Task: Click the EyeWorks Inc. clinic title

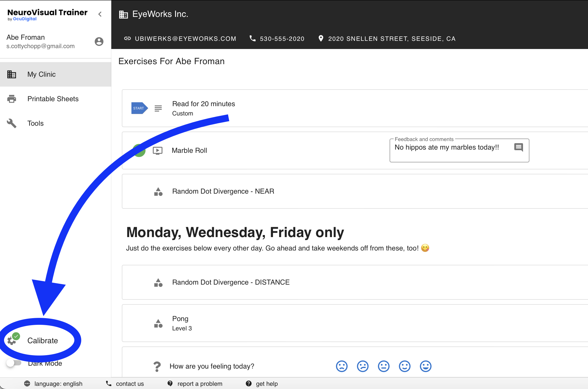Action: coord(160,14)
